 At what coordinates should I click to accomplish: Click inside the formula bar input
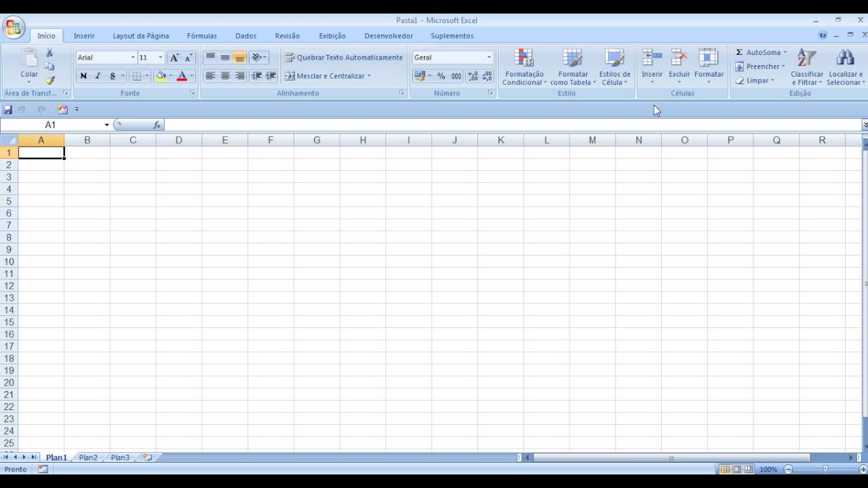513,125
